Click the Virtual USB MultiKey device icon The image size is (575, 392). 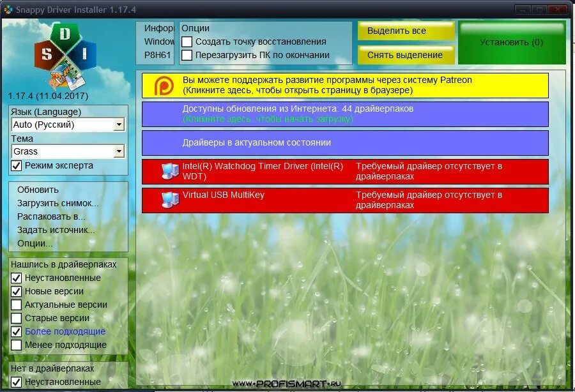(170, 200)
